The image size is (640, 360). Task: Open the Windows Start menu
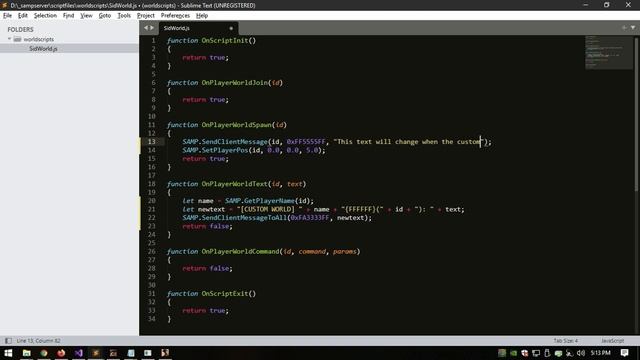(x=8, y=353)
